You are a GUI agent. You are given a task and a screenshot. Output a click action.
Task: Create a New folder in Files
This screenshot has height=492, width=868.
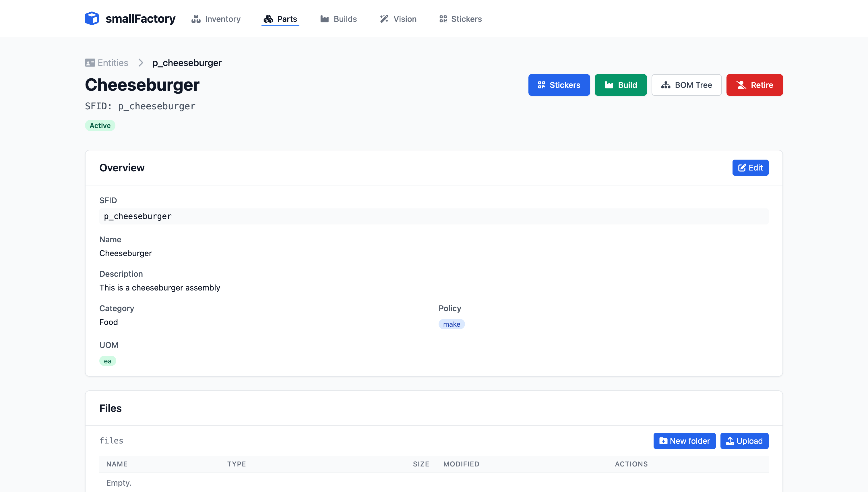tap(684, 441)
